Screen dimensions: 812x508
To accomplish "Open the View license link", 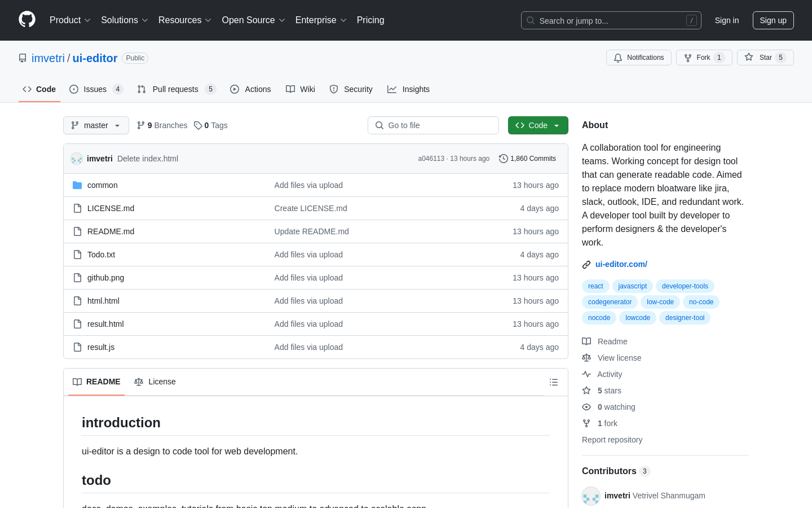I will click(612, 358).
